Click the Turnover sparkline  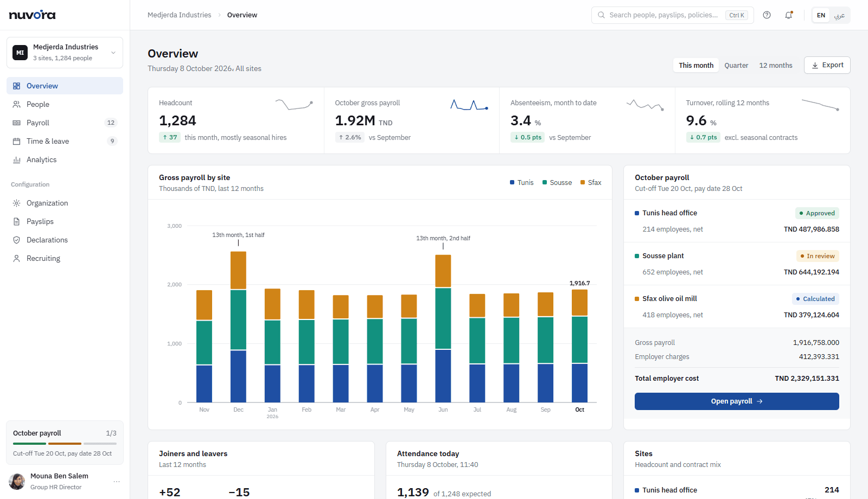pos(820,104)
